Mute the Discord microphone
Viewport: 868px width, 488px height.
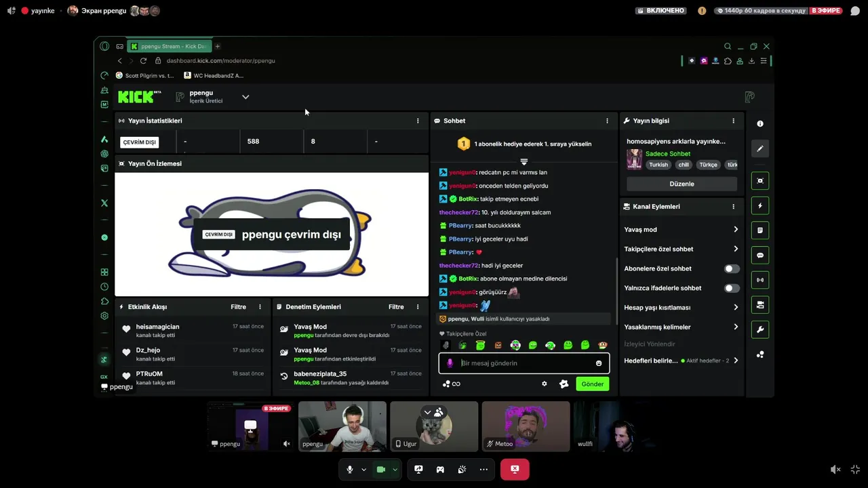[350, 470]
